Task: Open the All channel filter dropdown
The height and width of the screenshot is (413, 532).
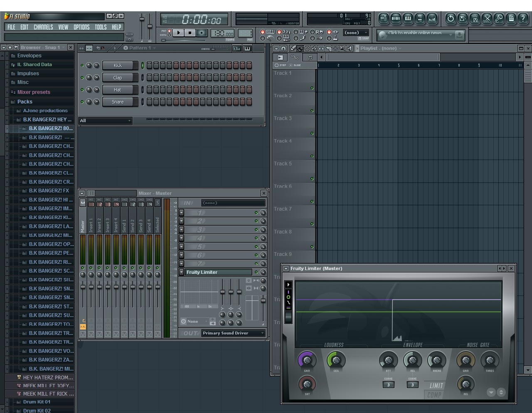Action: pos(105,120)
